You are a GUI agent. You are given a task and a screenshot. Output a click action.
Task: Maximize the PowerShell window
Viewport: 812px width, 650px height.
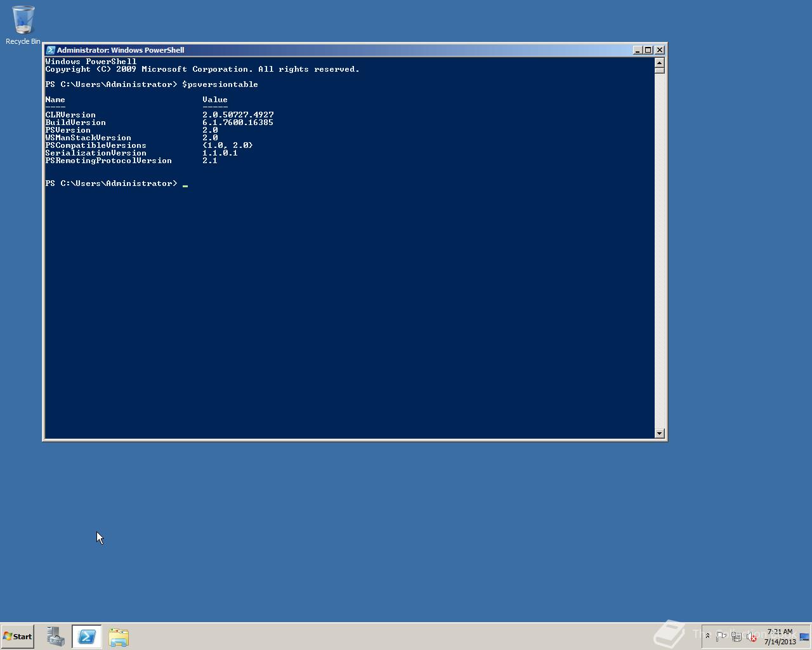(648, 50)
